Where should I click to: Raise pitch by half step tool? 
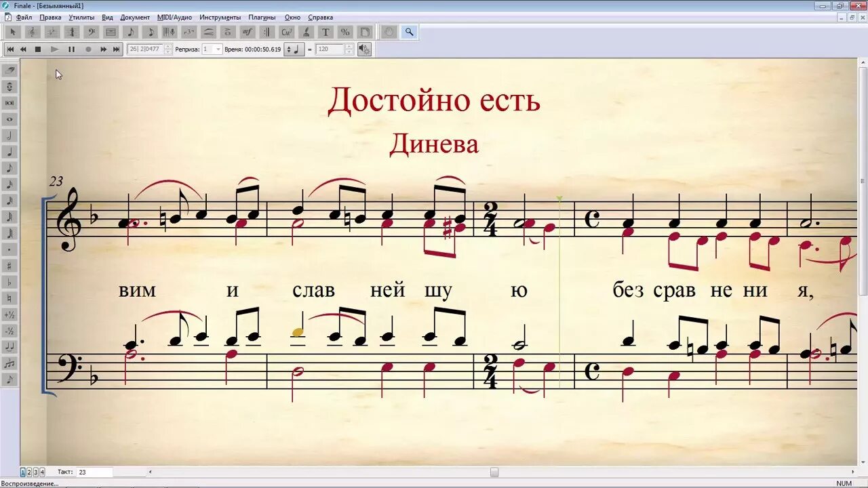(x=10, y=314)
